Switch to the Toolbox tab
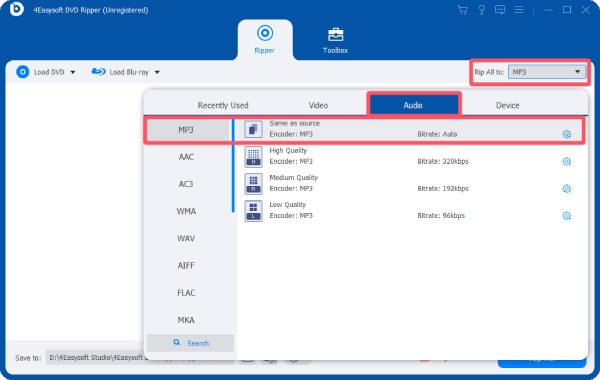 pos(335,40)
